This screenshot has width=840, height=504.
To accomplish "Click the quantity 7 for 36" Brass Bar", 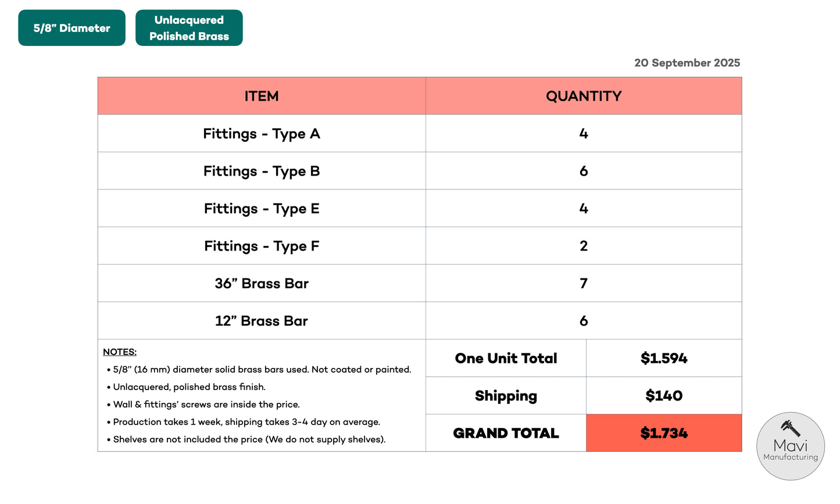I will [584, 284].
